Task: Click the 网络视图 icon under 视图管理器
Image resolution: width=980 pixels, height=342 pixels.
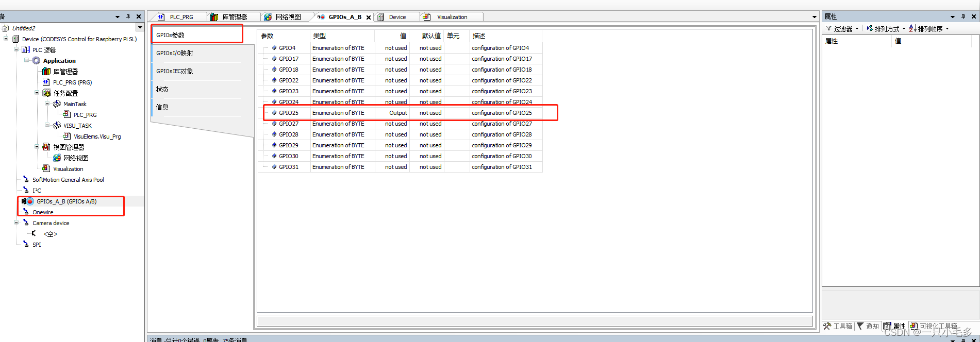Action: click(x=57, y=158)
